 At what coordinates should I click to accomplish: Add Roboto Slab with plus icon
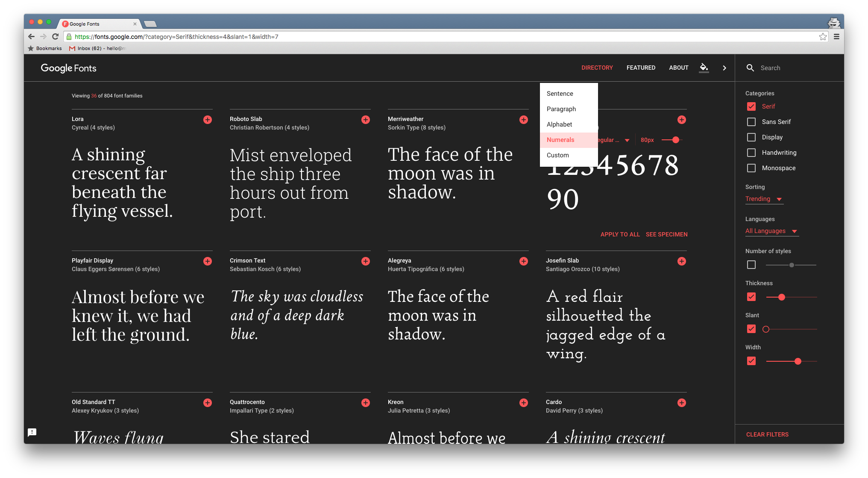(x=366, y=120)
